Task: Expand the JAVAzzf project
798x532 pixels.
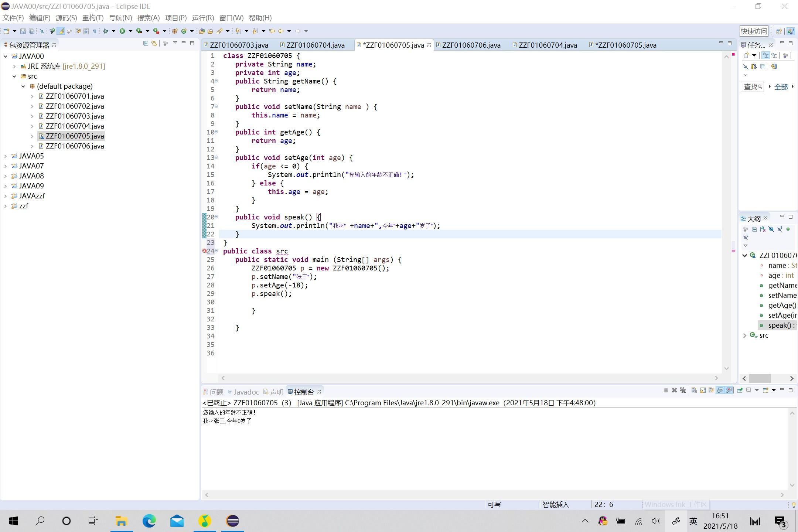Action: (6, 196)
